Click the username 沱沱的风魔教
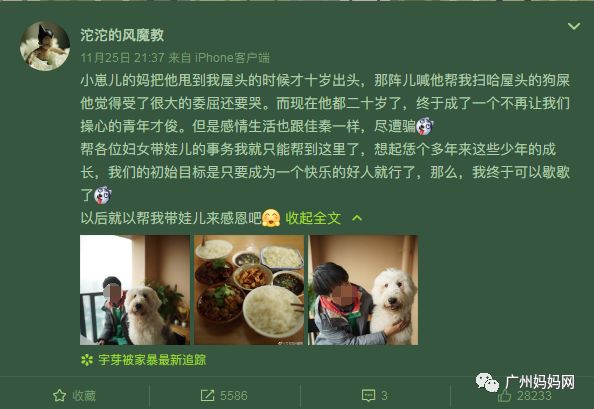Image resolution: width=594 pixels, height=409 pixels. [122, 35]
